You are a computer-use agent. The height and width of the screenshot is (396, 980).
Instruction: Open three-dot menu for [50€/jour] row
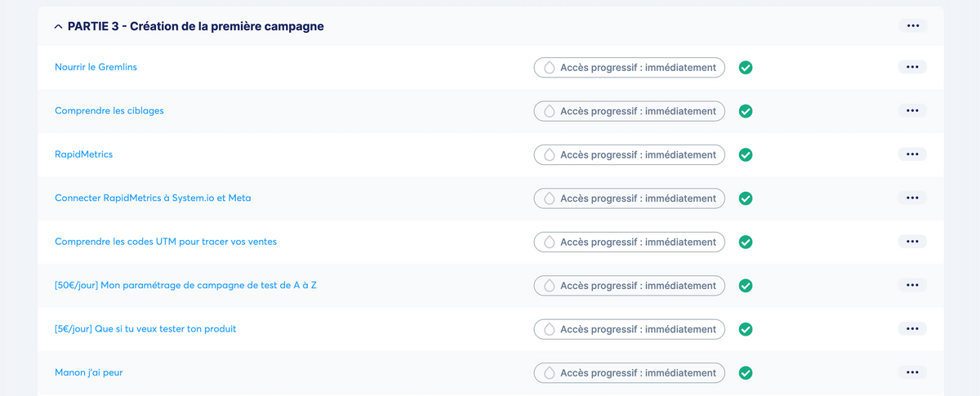tap(912, 285)
